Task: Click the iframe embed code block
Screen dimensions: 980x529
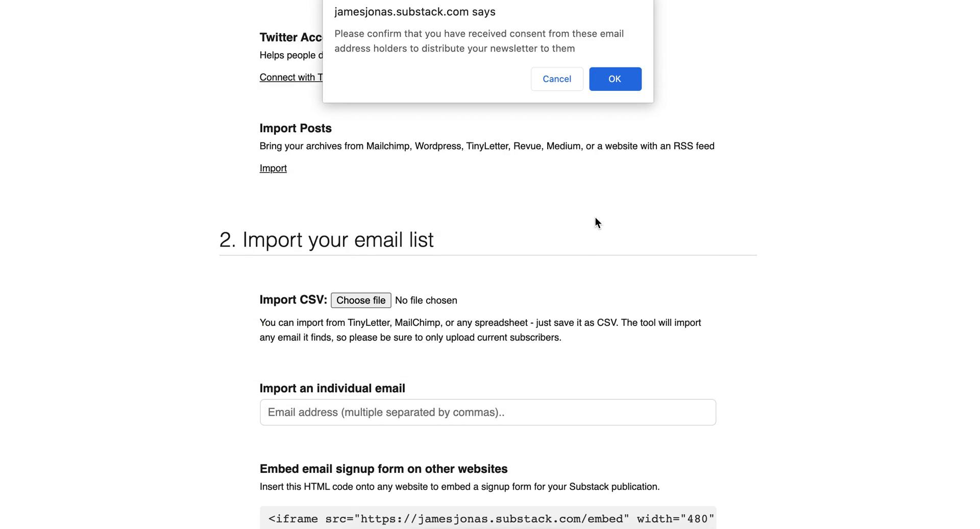Action: (x=487, y=518)
